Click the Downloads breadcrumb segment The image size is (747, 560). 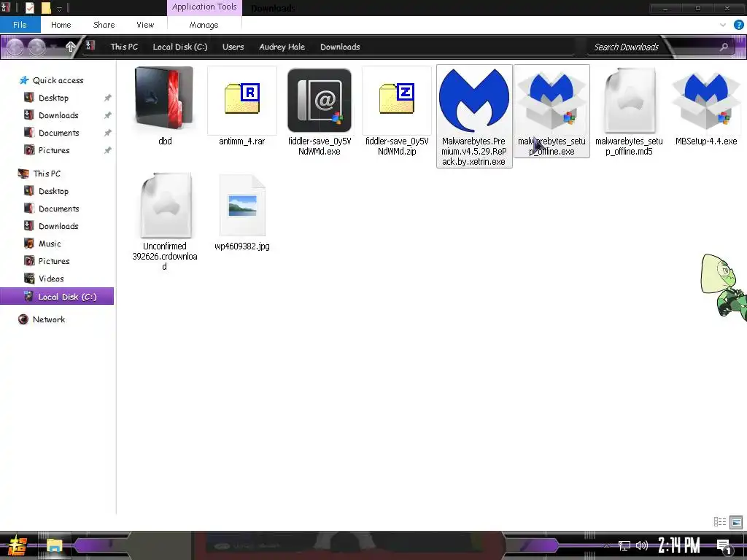tap(340, 47)
